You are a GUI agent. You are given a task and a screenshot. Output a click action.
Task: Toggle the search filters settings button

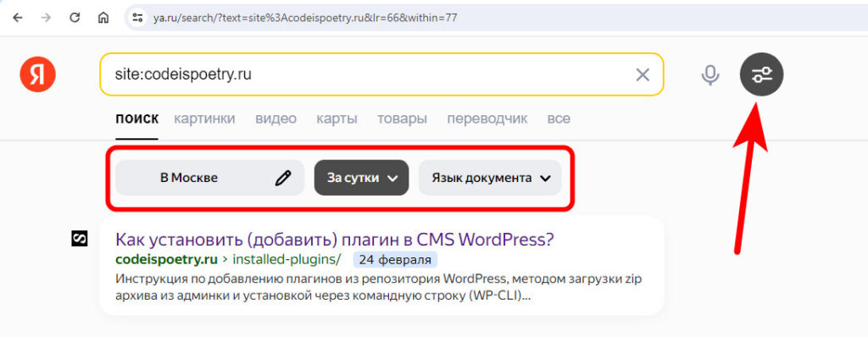[x=762, y=75]
